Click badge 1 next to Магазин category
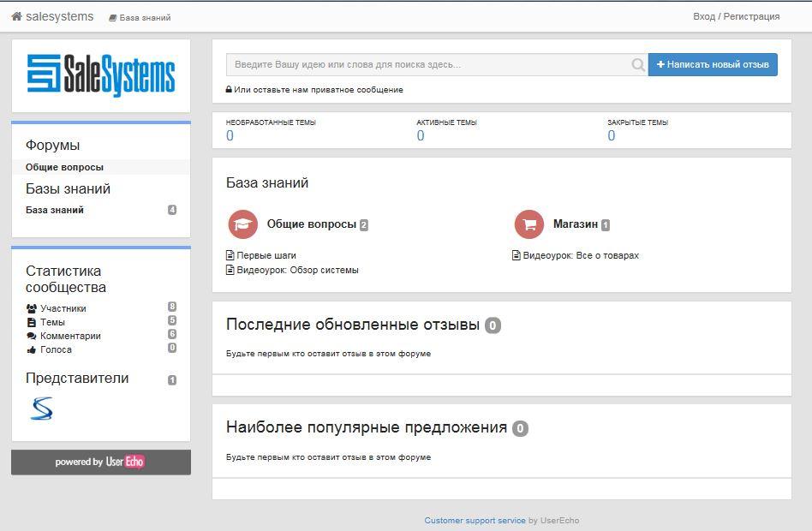Viewport: 812px width, 531px height. click(606, 225)
